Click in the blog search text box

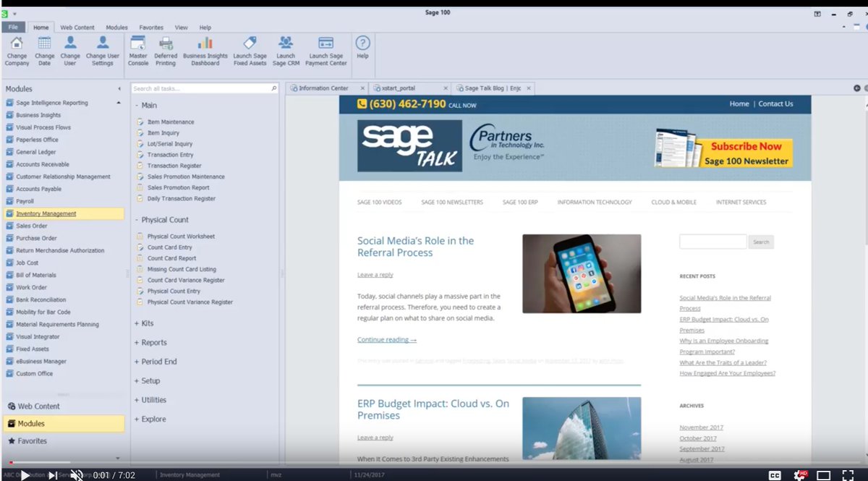click(712, 242)
